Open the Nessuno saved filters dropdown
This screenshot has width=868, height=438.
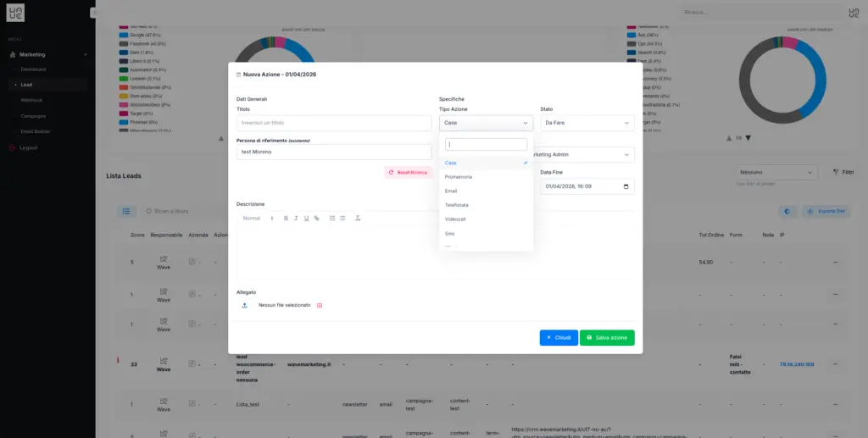pos(776,173)
